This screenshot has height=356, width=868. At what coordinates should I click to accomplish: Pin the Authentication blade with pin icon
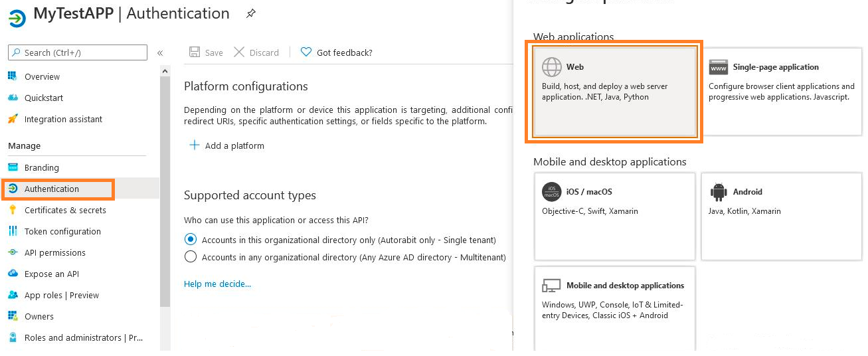[x=251, y=13]
